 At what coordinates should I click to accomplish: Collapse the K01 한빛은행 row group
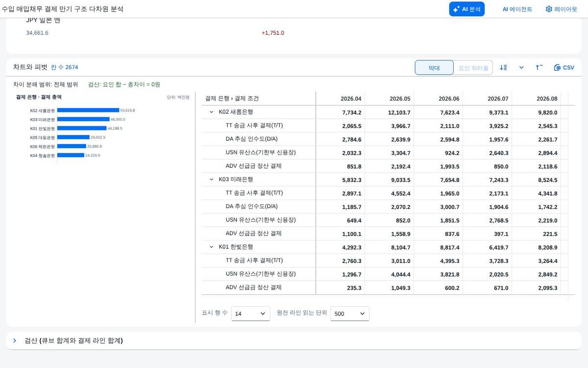tap(212, 247)
